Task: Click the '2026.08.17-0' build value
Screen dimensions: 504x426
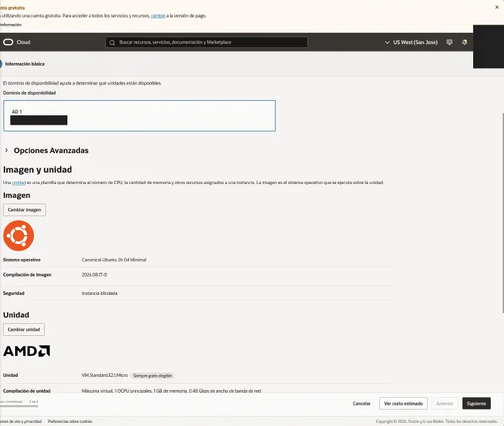Action: [x=94, y=275]
